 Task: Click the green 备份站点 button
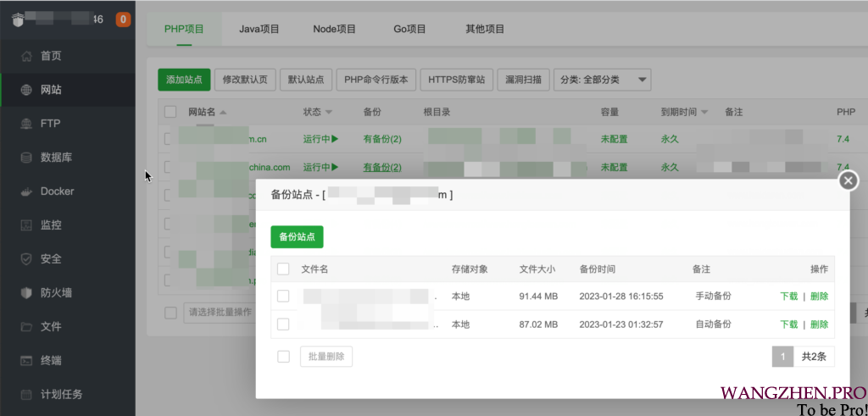pos(297,237)
